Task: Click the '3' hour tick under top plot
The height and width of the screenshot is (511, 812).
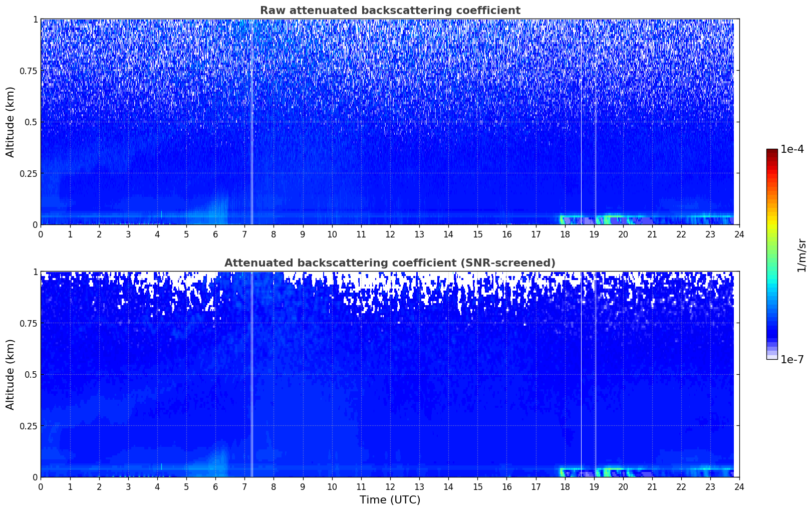Action: pos(128,234)
